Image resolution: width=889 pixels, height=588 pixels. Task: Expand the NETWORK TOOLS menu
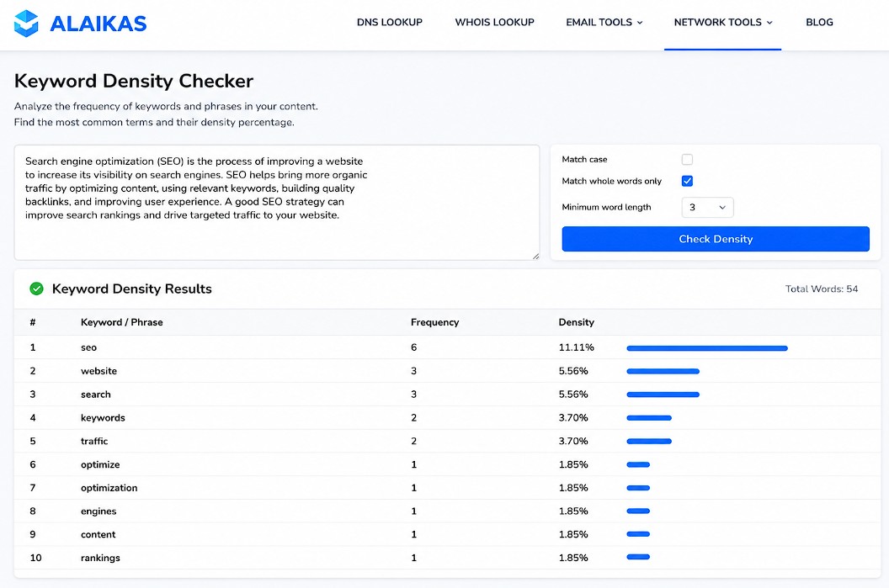[723, 22]
